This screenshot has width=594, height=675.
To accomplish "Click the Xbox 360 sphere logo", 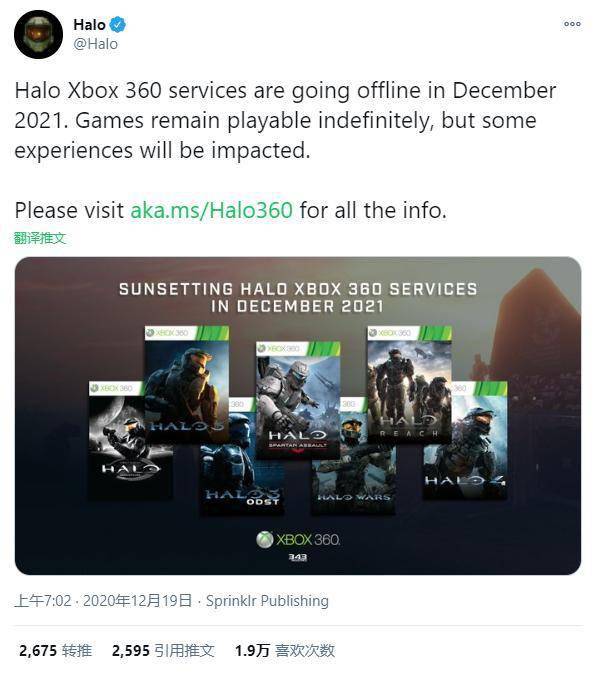I will [x=264, y=539].
